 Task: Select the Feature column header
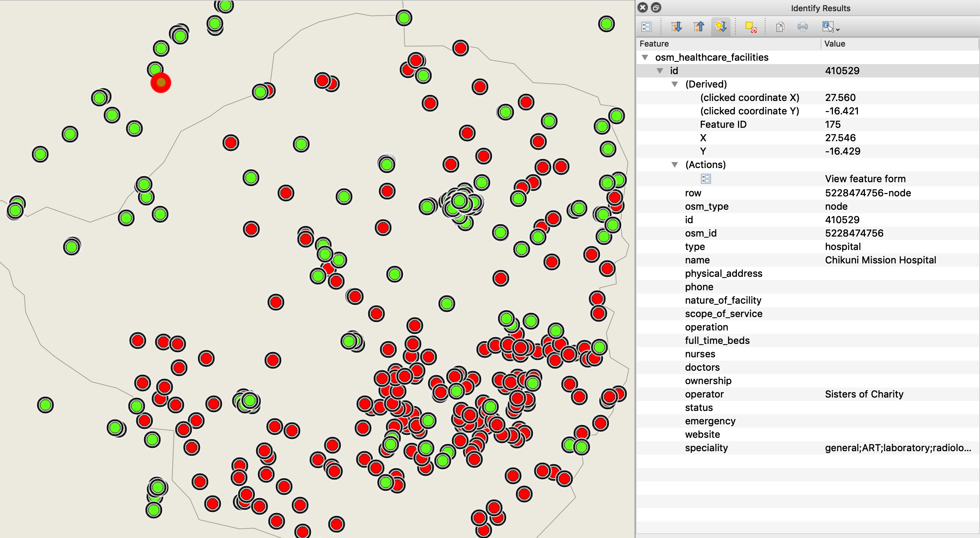point(654,44)
